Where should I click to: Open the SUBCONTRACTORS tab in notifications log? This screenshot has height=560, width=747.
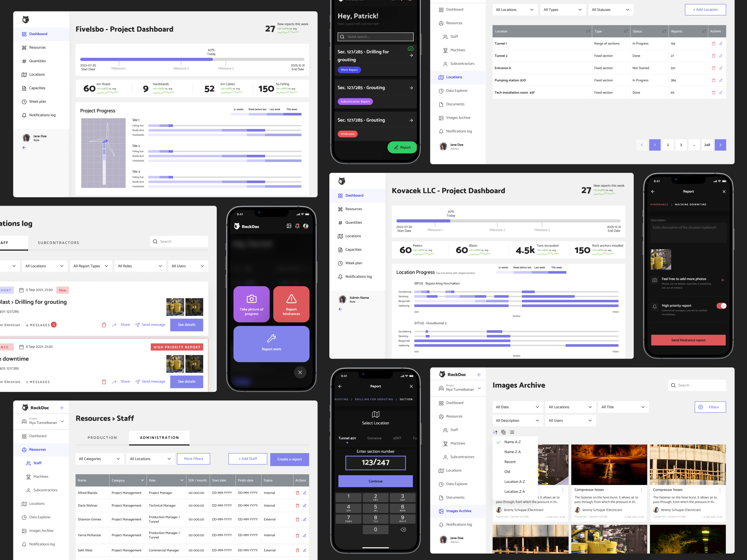click(58, 242)
